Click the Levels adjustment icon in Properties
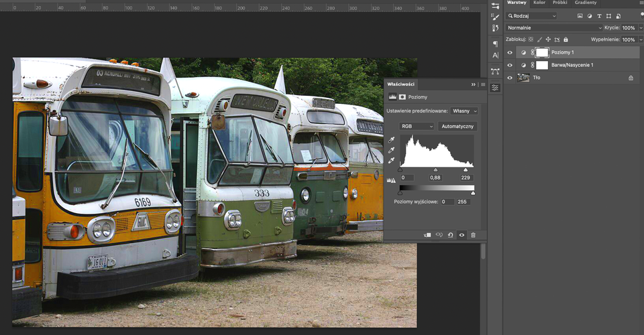Viewport: 644px width, 335px height. coord(392,96)
